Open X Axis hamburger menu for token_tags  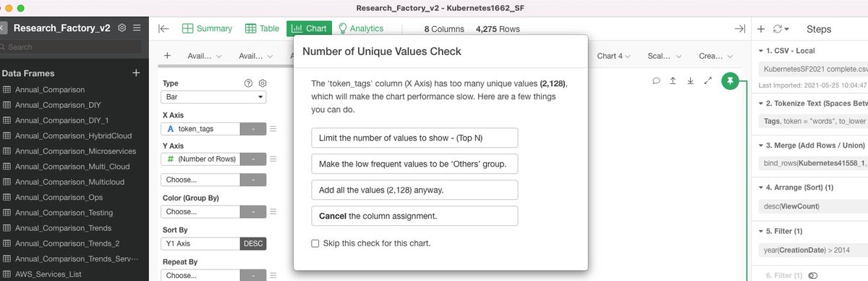click(273, 129)
